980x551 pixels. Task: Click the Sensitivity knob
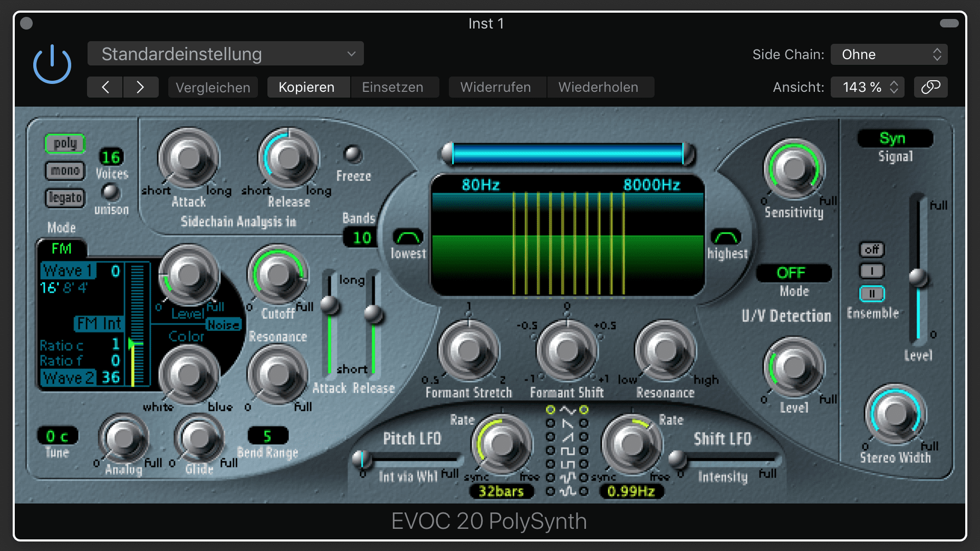[794, 169]
